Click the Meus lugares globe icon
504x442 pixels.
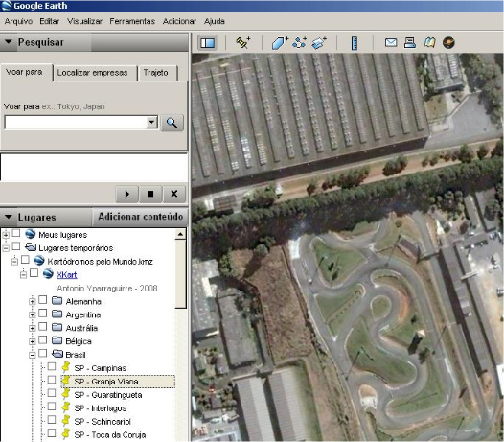[31, 234]
